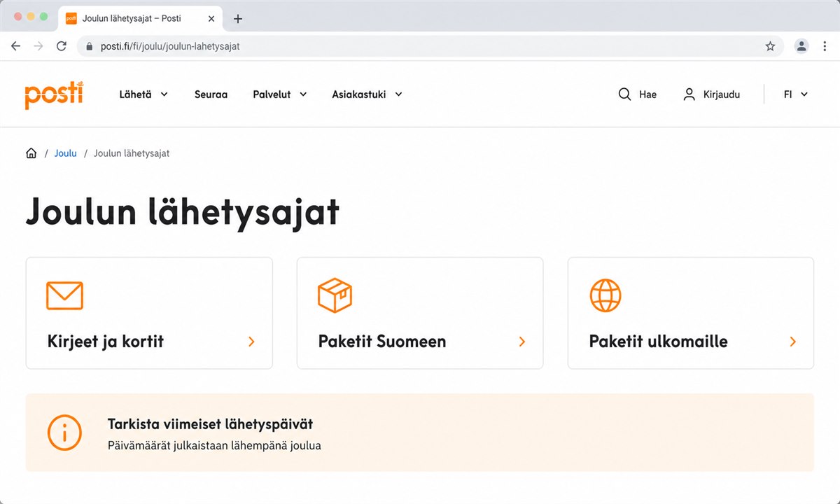Click the info circle icon in notice
The width and height of the screenshot is (840, 504).
[x=64, y=432]
